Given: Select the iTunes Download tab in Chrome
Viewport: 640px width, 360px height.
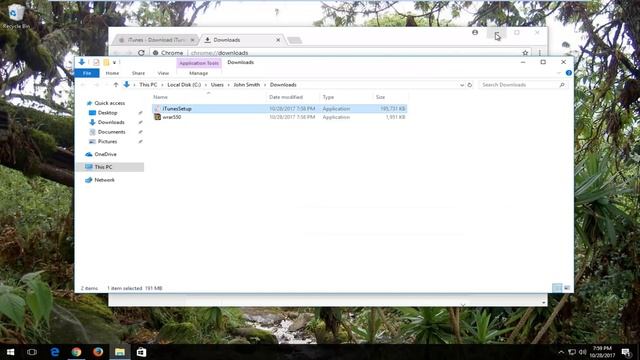Looking at the screenshot, I should (156, 40).
